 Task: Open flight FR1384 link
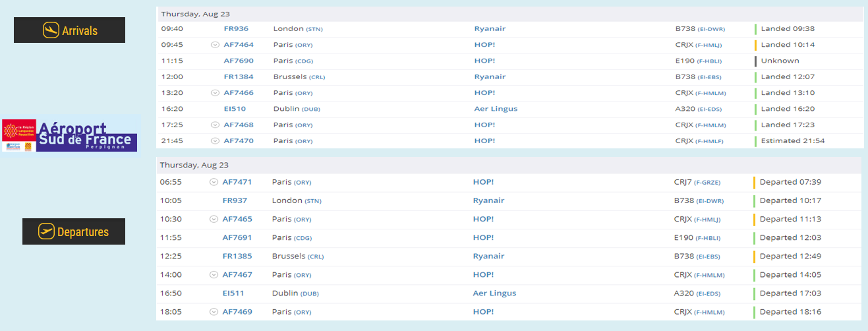(x=239, y=76)
